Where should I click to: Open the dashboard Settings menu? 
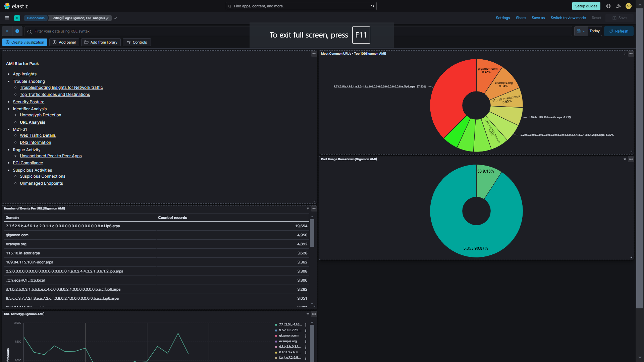[502, 18]
